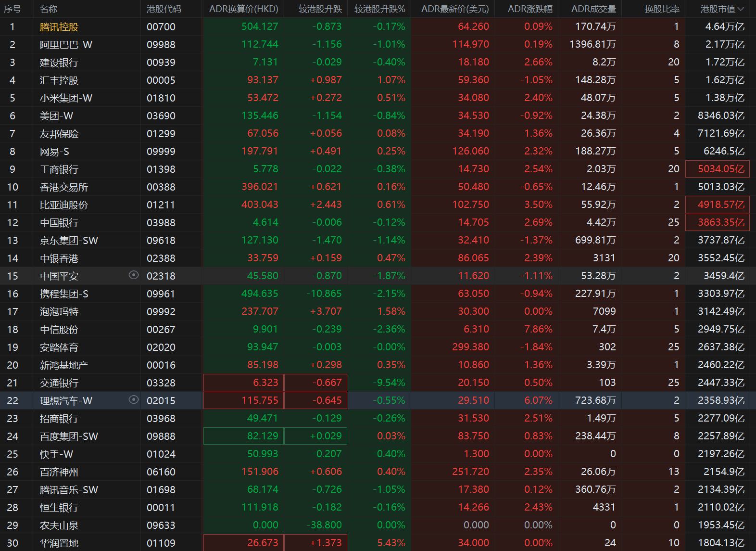Sort by 序号 column header
This screenshot has width=756, height=551.
pos(13,9)
